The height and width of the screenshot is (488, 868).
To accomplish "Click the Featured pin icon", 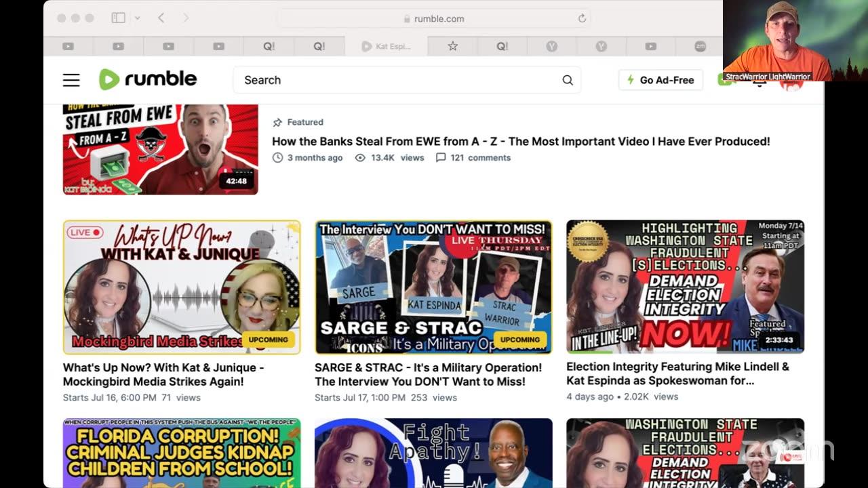I will 277,123.
